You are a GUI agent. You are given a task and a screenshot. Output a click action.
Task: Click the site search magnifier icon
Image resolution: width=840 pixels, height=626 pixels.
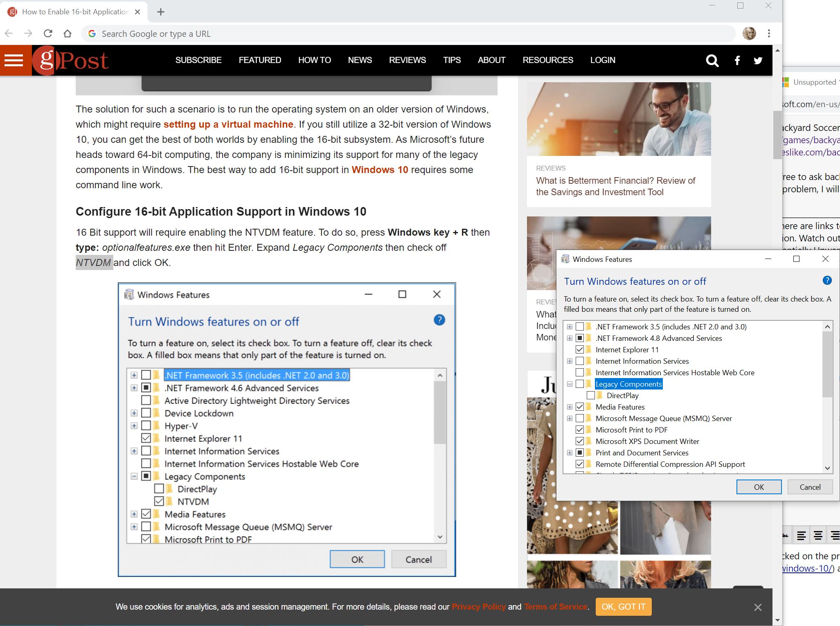click(712, 61)
